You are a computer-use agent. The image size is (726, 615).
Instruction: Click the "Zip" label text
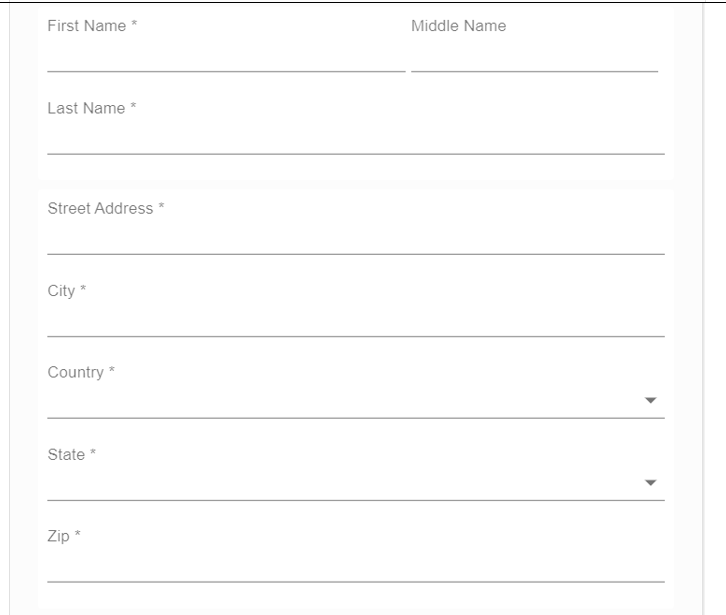point(58,536)
